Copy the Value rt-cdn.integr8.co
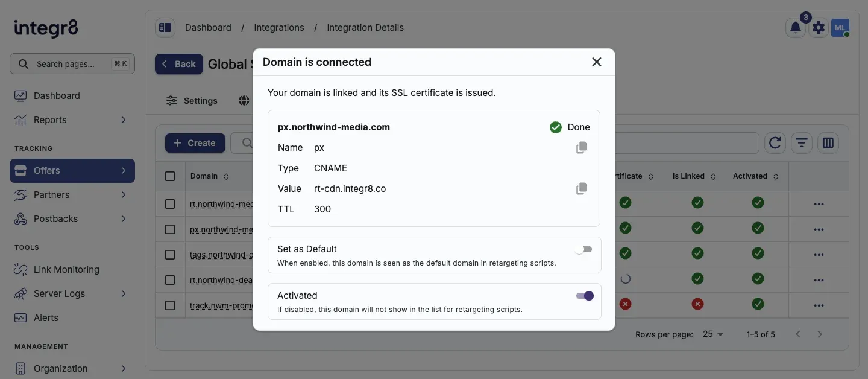The image size is (868, 379). [582, 189]
